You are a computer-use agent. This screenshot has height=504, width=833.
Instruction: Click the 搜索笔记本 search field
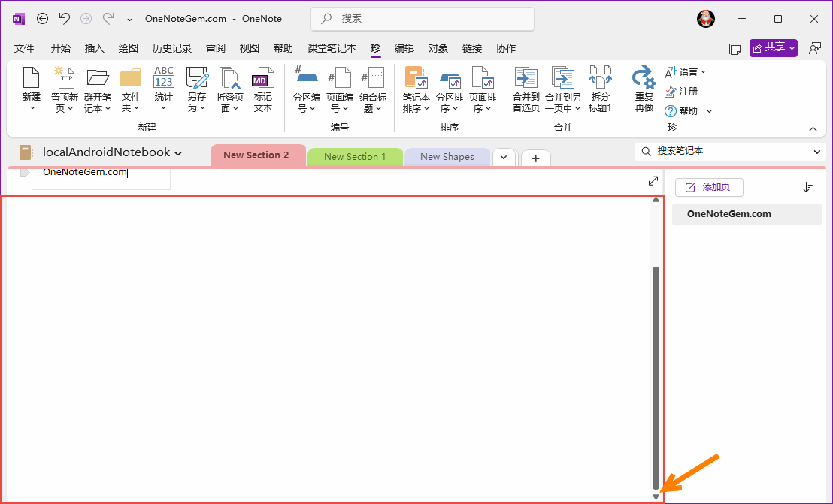pos(731,152)
